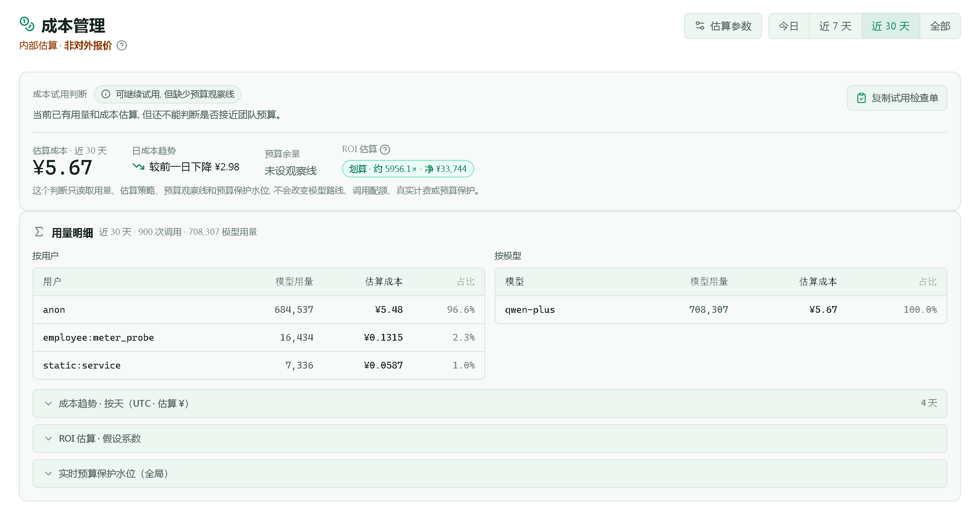Image resolution: width=980 pixels, height=511 pixels.
Task: Expand 实时预算保护水位（全局）chevron
Action: click(49, 474)
